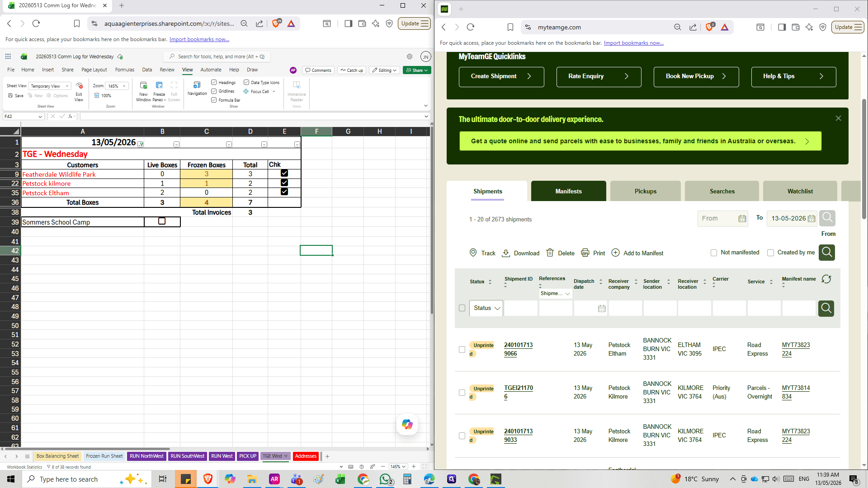The height and width of the screenshot is (488, 868).
Task: Open Editing mode dropdown in Excel
Action: click(x=385, y=70)
